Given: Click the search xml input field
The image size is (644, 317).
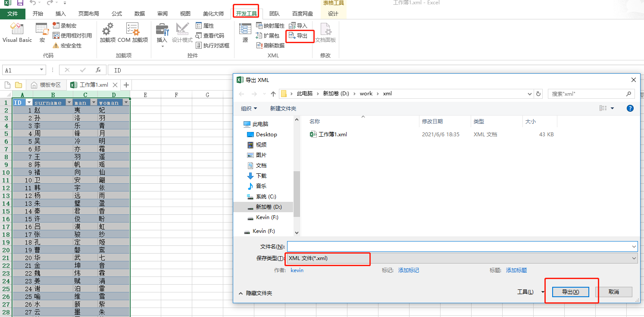Looking at the screenshot, I should (x=591, y=94).
